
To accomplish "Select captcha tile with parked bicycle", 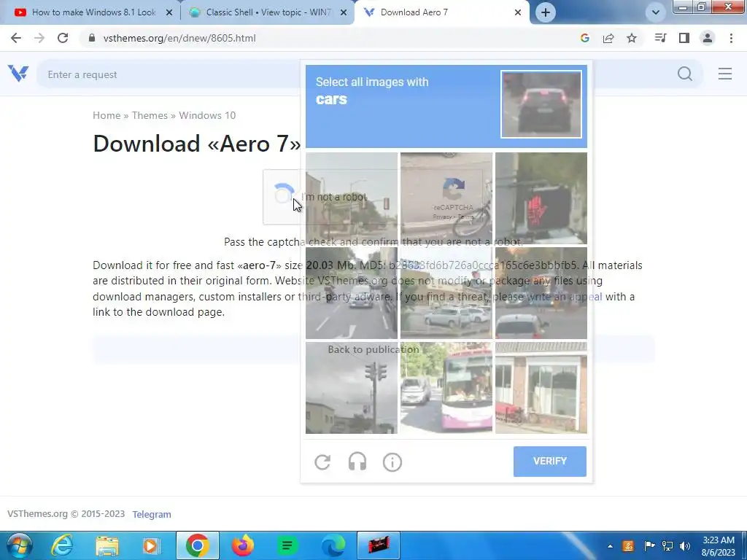I will pyautogui.click(x=446, y=198).
